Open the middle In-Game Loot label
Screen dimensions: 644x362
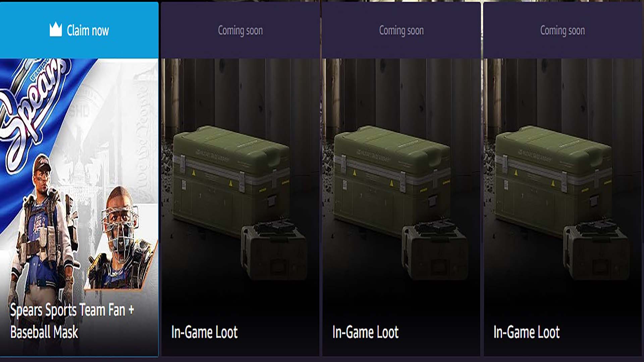point(365,332)
